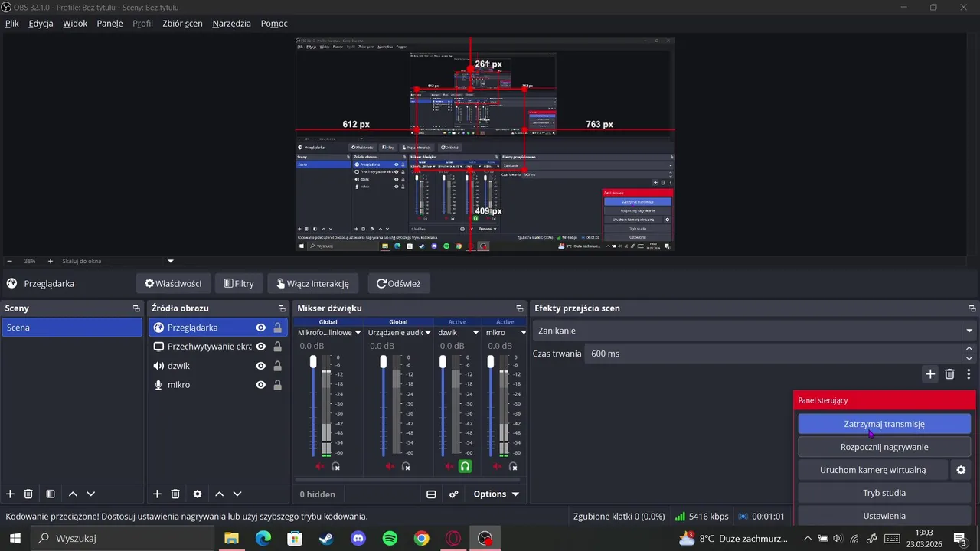Add a new scene with plus icon
This screenshot has height=551, width=980.
[10, 494]
